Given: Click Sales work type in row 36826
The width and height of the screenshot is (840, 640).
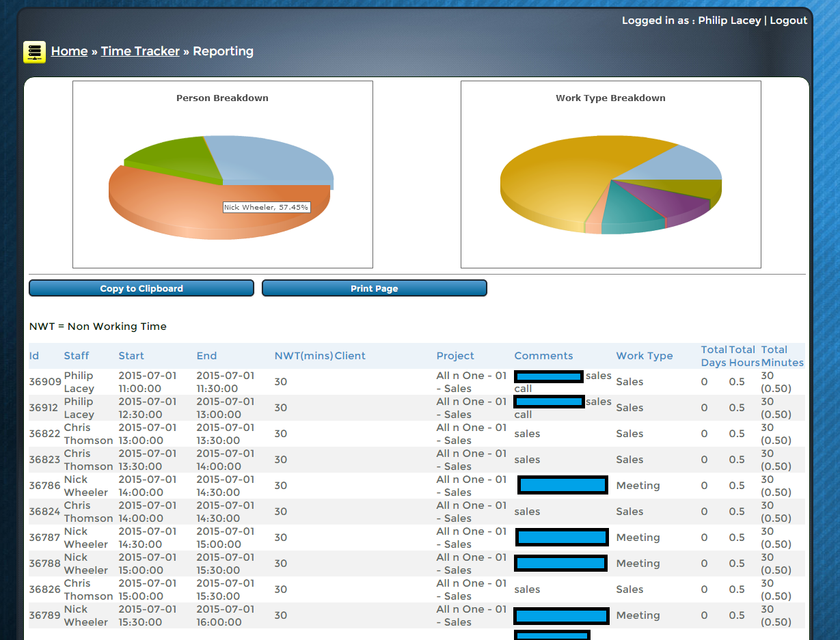Looking at the screenshot, I should pos(629,589).
